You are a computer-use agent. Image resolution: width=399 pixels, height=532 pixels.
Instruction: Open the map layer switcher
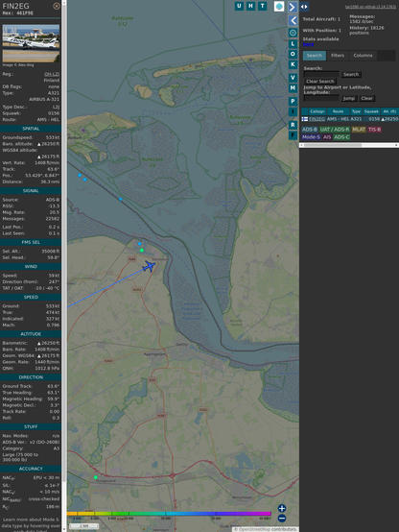tap(279, 6)
